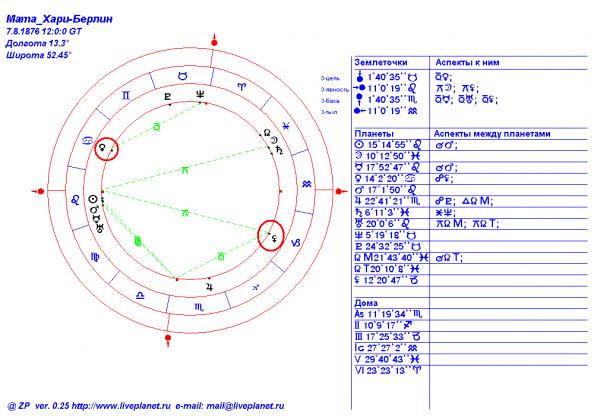Click the Virgo sign on the zodiac ring
The width and height of the screenshot is (594, 416).
coord(95,257)
